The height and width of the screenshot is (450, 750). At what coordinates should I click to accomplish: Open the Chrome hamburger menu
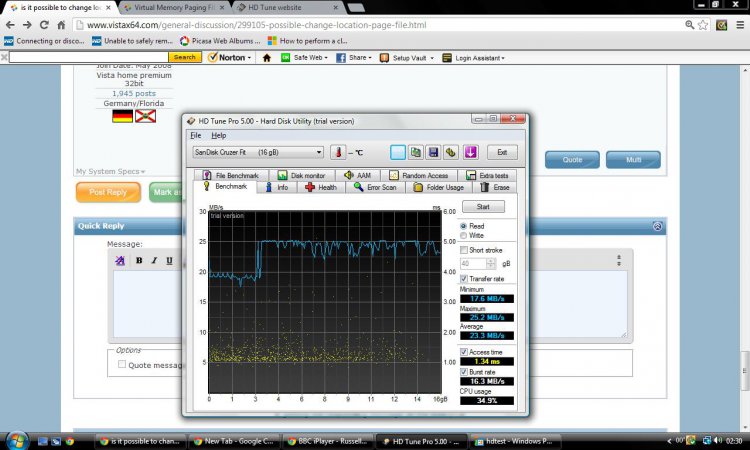(739, 25)
